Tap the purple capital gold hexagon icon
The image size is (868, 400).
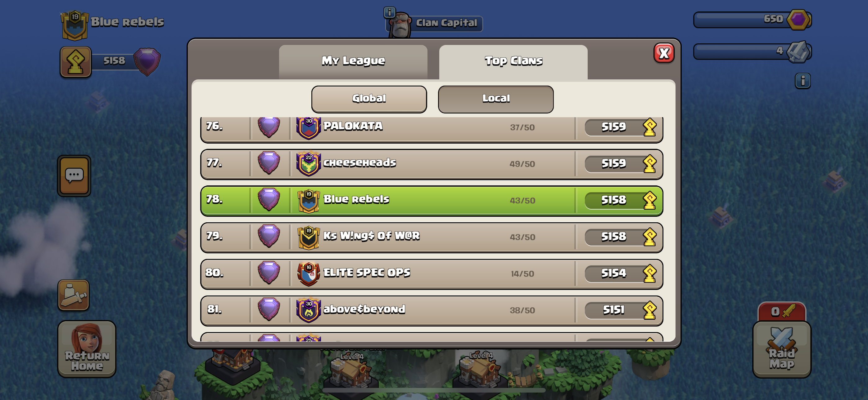798,20
